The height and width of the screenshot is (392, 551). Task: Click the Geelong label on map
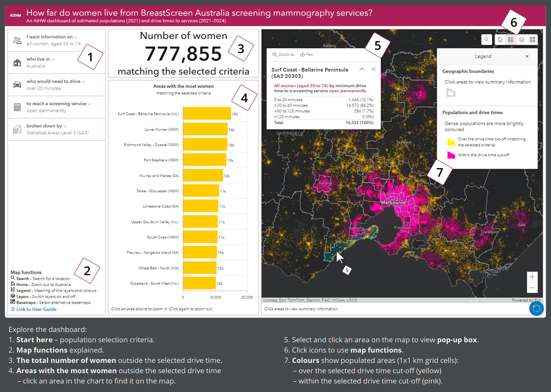coord(356,228)
